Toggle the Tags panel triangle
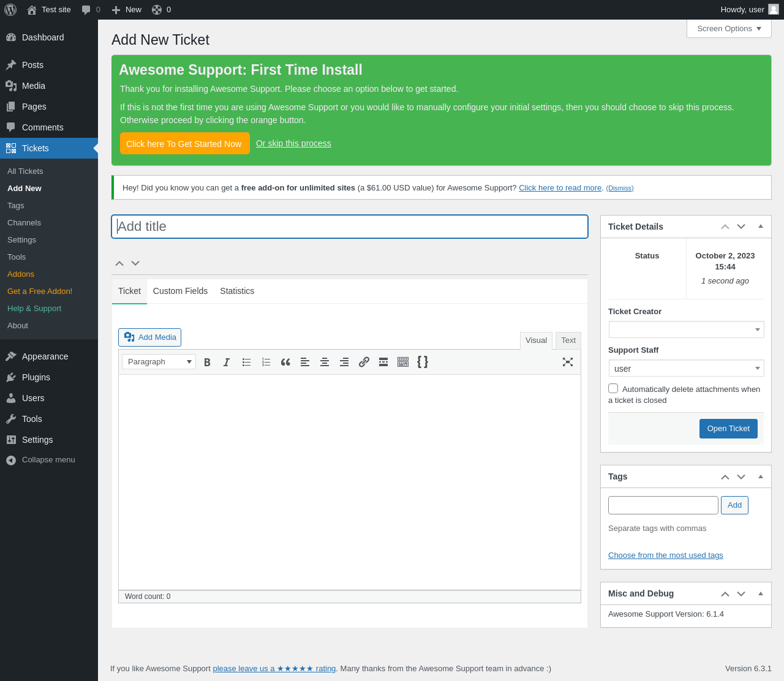The width and height of the screenshot is (784, 681). pyautogui.click(x=761, y=476)
